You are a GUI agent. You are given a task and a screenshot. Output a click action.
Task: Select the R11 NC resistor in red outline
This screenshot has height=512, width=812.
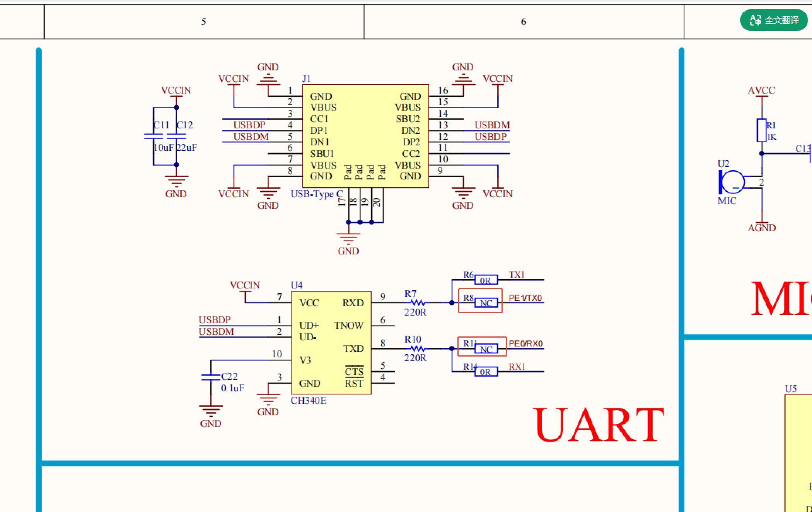pos(486,349)
